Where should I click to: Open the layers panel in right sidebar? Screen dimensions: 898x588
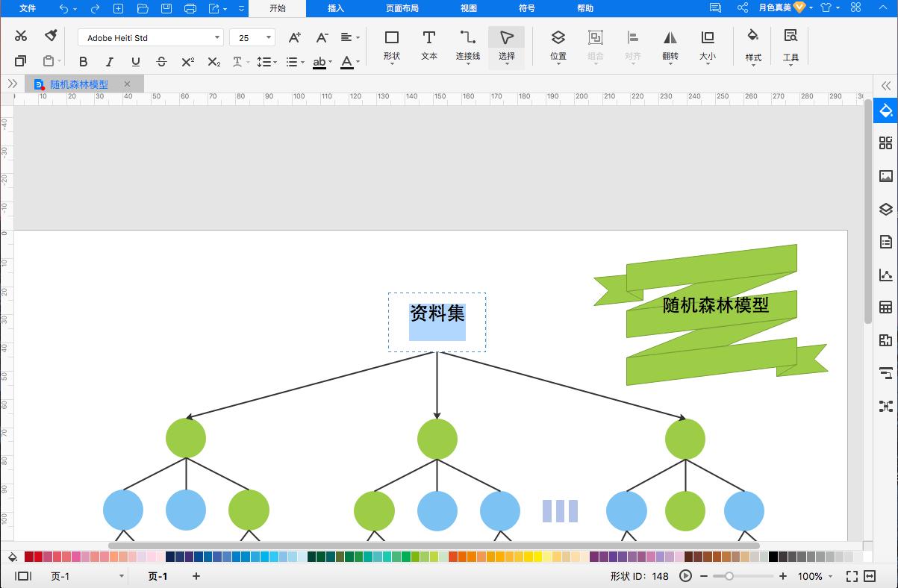[x=885, y=208]
